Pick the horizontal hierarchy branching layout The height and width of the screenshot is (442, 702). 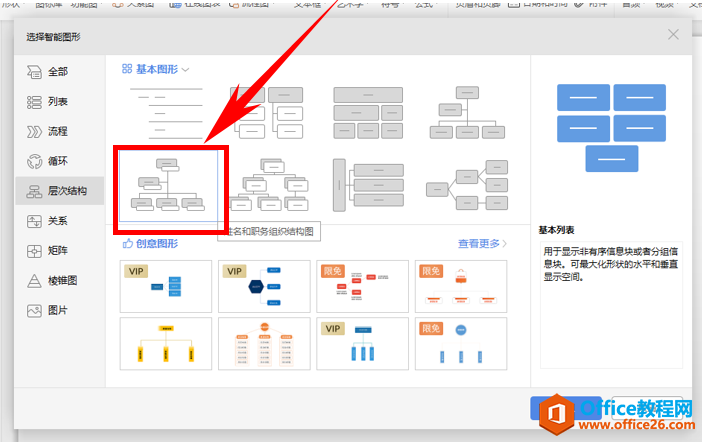467,185
